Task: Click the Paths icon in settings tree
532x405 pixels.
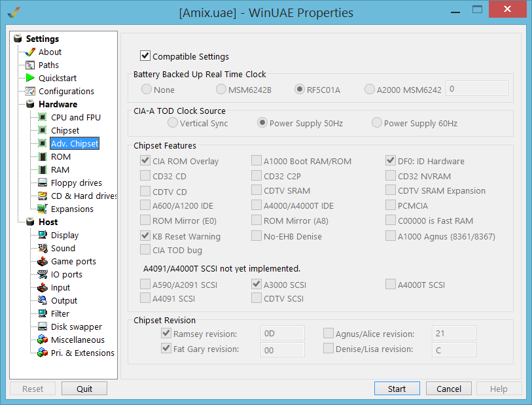Action: coord(30,65)
